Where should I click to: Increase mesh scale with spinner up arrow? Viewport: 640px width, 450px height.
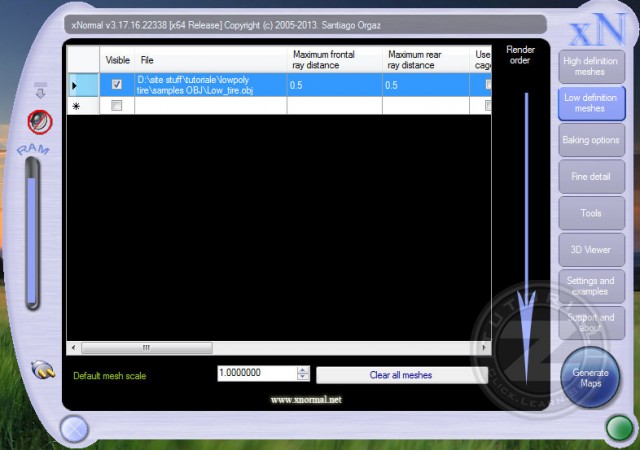click(x=303, y=370)
